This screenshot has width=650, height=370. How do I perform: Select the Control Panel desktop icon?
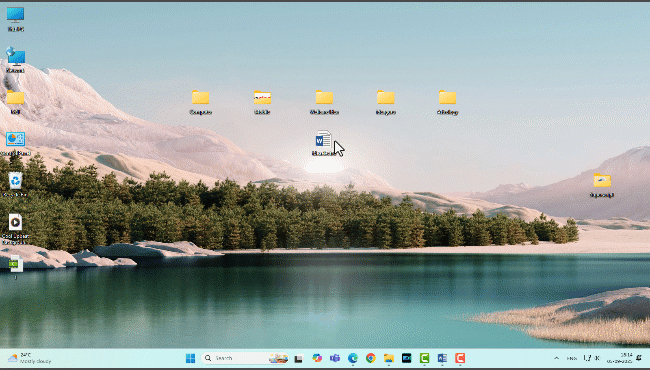[15, 143]
